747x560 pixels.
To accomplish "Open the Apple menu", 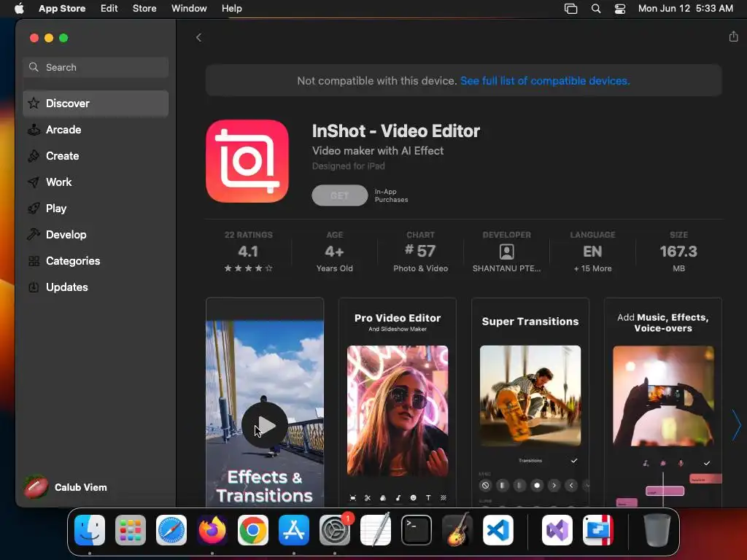I will coord(19,9).
